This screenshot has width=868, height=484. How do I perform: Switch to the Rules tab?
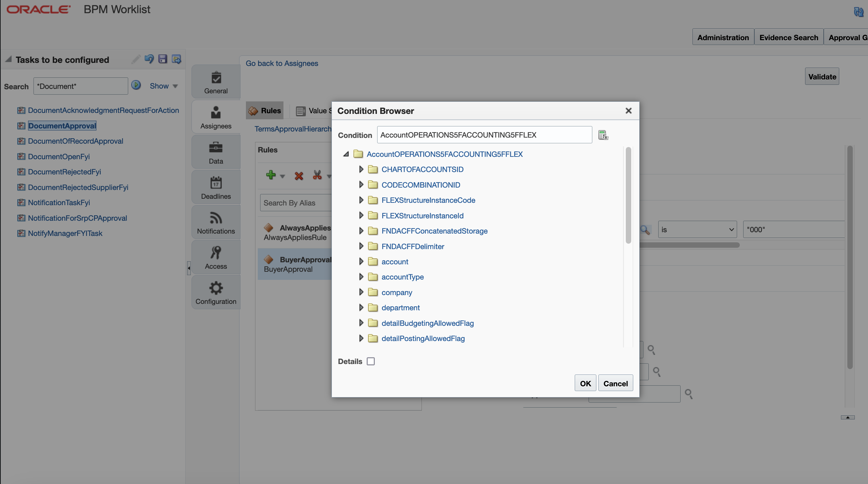point(265,111)
